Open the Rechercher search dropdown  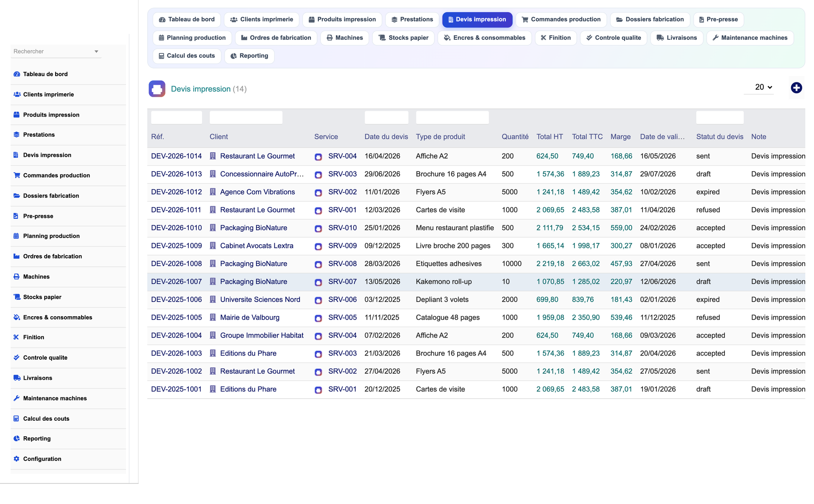click(56, 51)
